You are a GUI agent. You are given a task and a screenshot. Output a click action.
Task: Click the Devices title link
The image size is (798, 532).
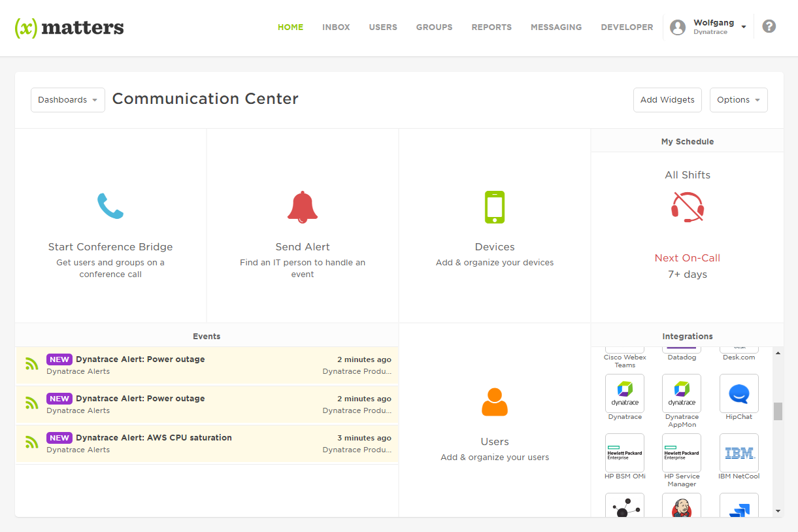click(495, 247)
